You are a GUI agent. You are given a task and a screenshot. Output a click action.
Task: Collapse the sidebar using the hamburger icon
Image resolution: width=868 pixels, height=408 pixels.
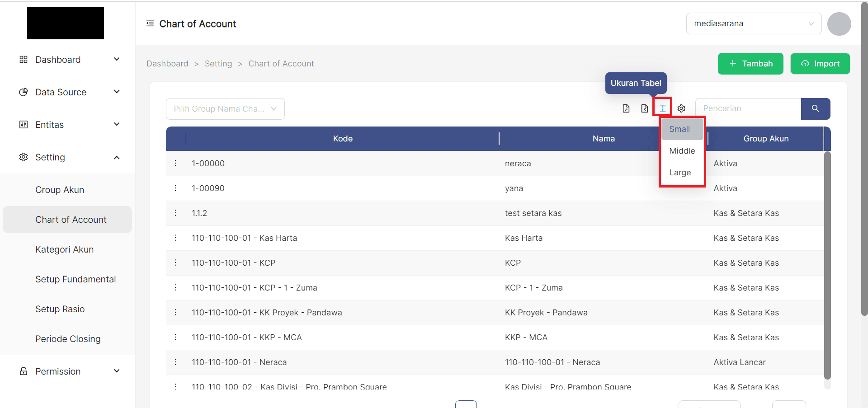point(150,23)
